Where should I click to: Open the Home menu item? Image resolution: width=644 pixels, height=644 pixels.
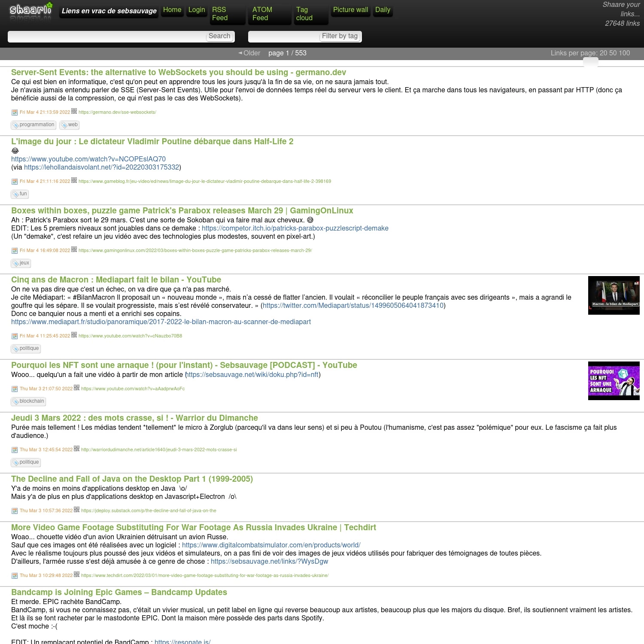(172, 10)
